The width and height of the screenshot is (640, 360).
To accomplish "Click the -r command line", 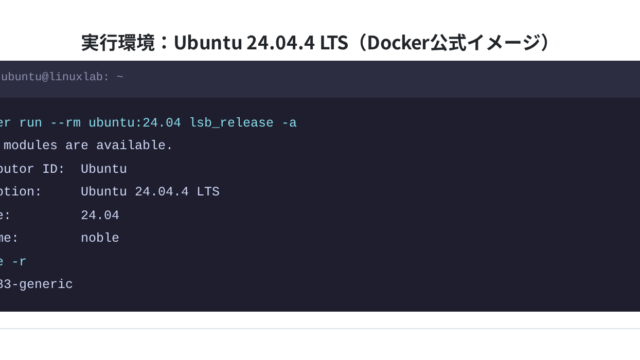I will (x=13, y=262).
